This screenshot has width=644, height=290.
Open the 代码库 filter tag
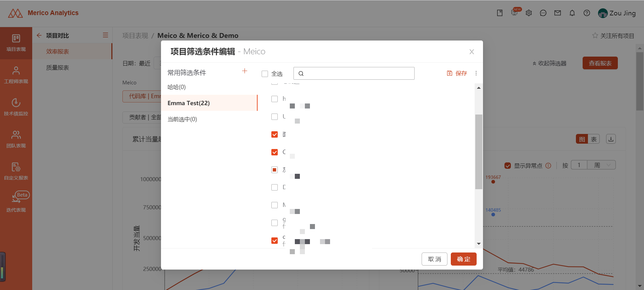pos(142,96)
